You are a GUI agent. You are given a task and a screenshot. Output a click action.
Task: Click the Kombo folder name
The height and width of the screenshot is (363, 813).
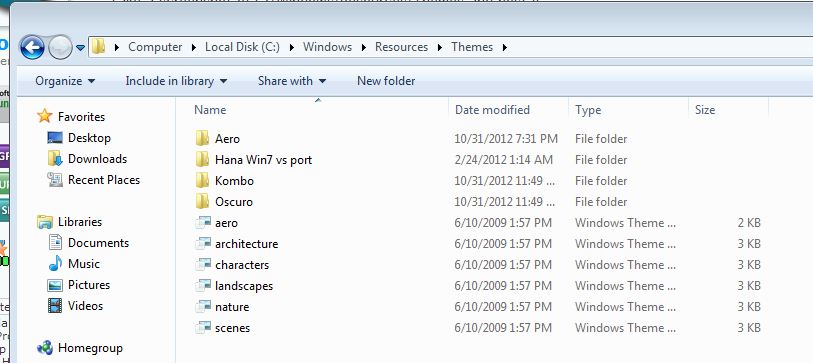point(234,181)
